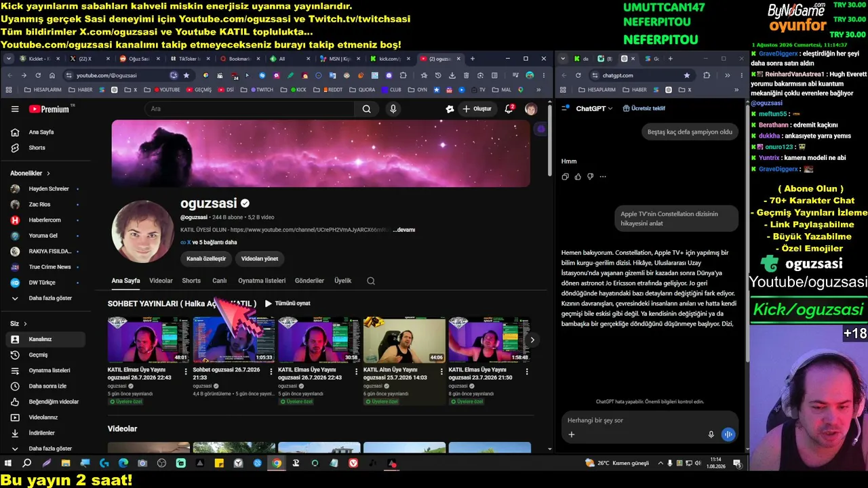Open the 'Videolar' channel tab
Image resolution: width=868 pixels, height=488 pixels.
pyautogui.click(x=161, y=281)
